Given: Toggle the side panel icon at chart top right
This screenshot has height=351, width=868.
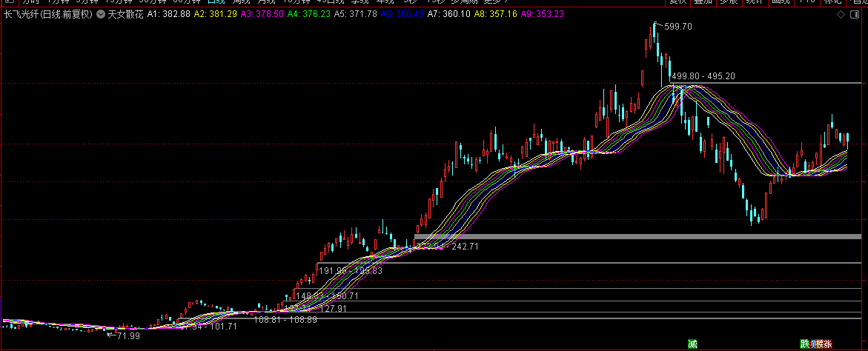Looking at the screenshot, I should (x=856, y=14).
